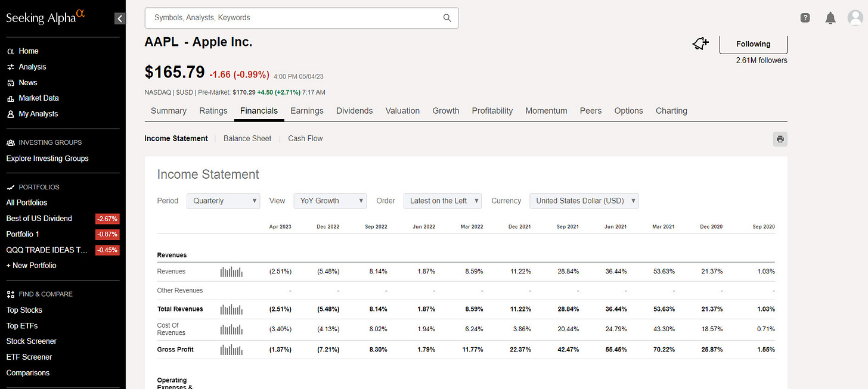Open the Cost Of Revenues mini chart

pyautogui.click(x=231, y=329)
